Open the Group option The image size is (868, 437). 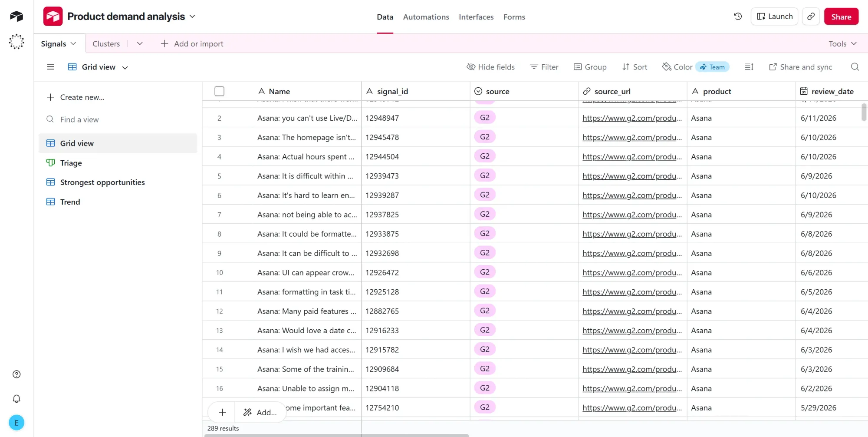[x=590, y=67]
